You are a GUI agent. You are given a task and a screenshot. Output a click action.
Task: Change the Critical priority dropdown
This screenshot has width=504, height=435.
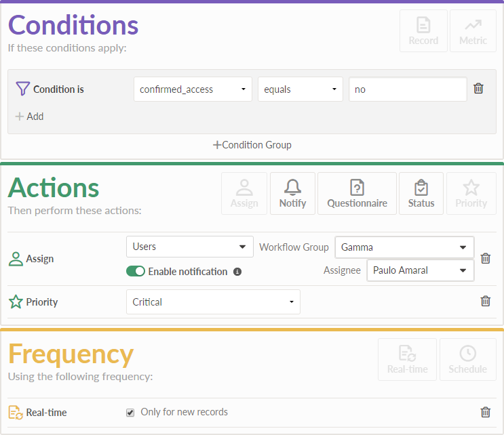click(x=212, y=302)
